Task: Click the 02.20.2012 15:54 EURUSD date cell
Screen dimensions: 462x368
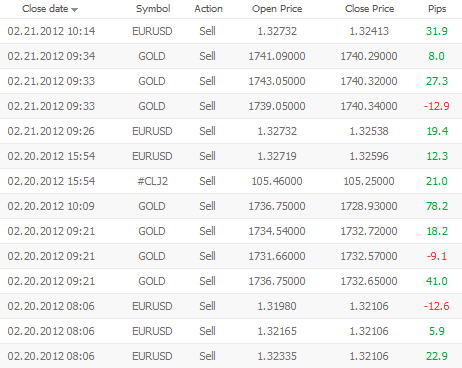Action: point(51,156)
